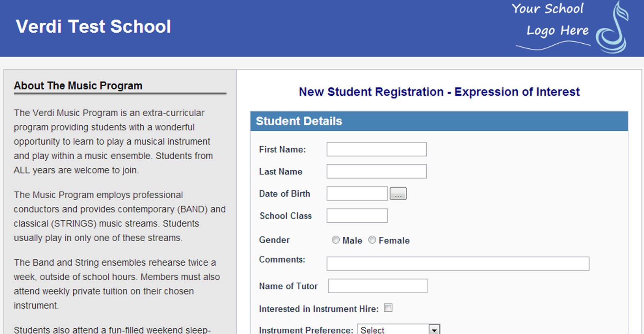Tick the Interested in Instrument Hire checkbox
The image size is (644, 334).
tap(388, 308)
